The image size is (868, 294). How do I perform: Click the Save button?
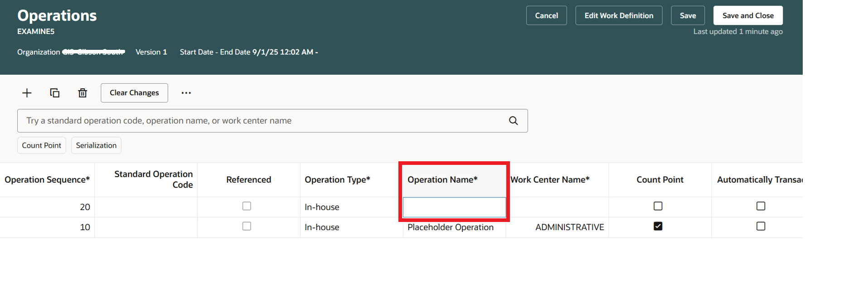click(x=688, y=15)
